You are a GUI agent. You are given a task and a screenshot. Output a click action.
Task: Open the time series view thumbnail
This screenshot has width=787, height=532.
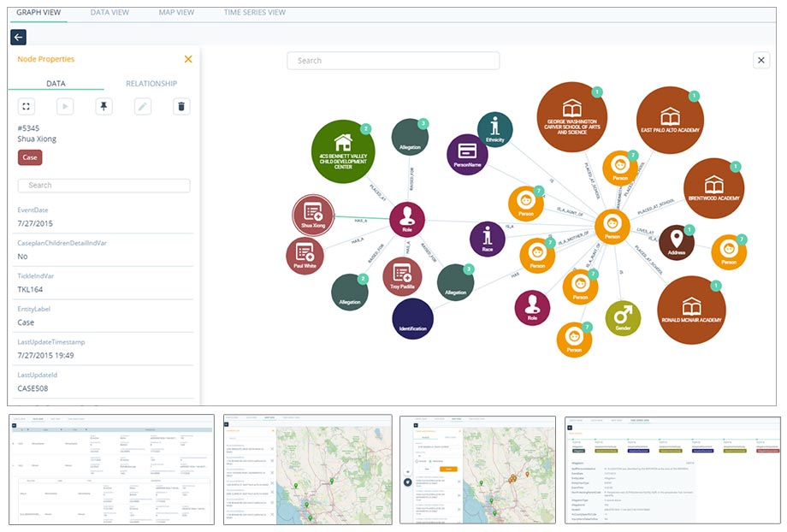(x=672, y=470)
